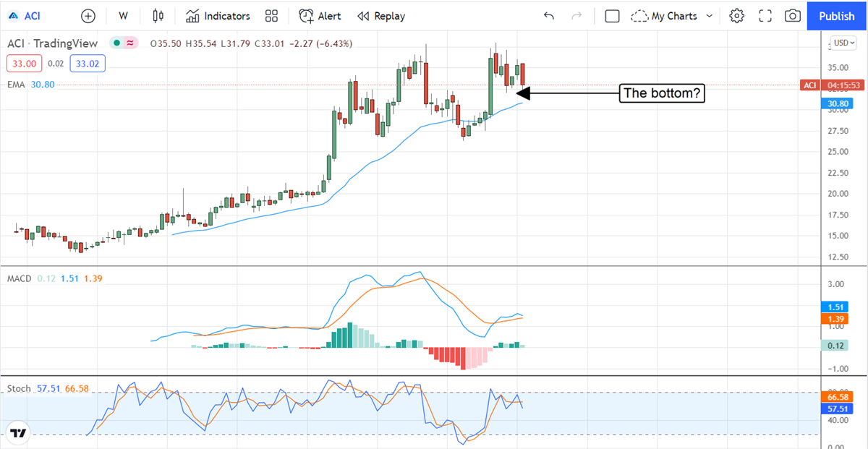
Task: Click the Publish button
Action: 837,16
